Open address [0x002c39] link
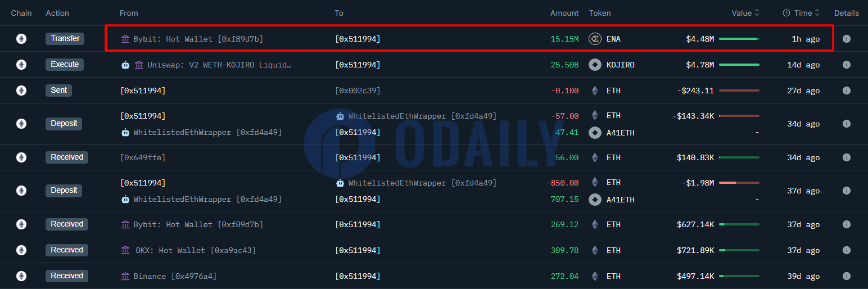 358,91
